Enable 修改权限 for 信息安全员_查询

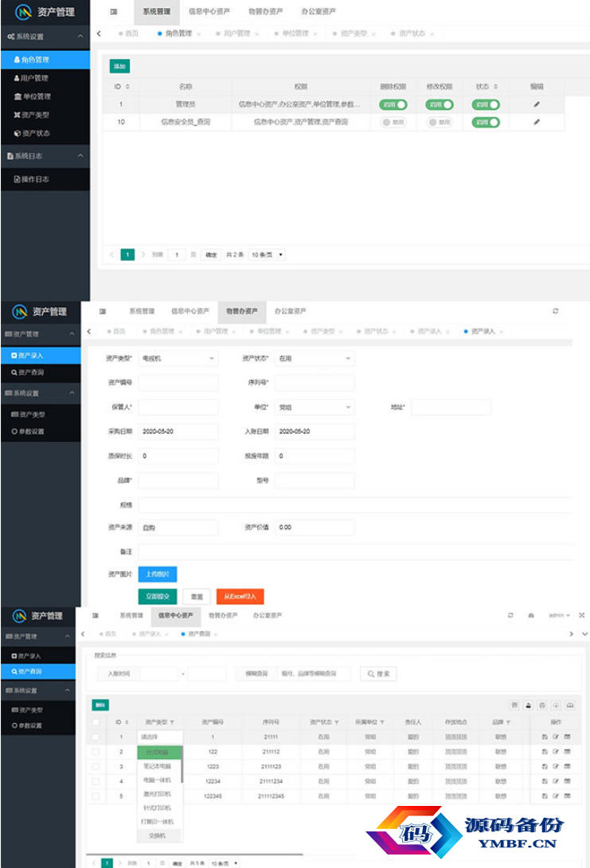(440, 122)
